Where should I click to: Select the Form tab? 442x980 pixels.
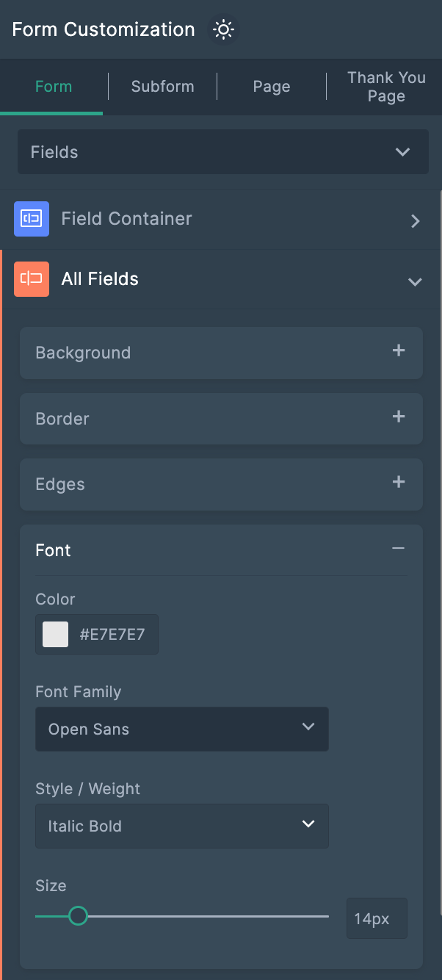[54, 87]
